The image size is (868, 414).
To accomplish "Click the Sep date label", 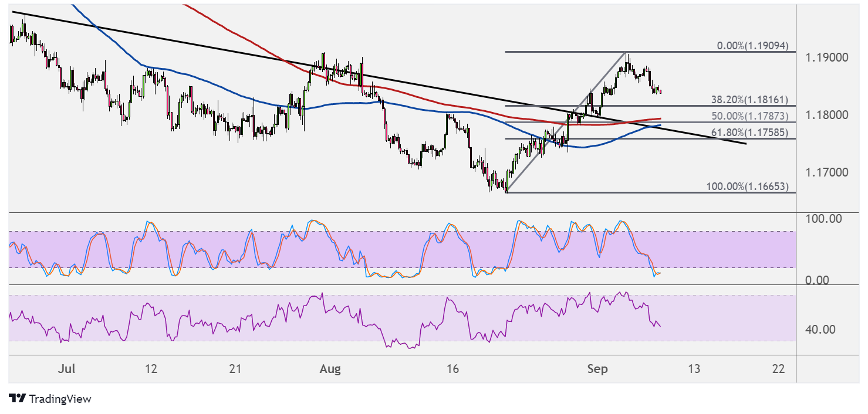I will click(x=598, y=369).
